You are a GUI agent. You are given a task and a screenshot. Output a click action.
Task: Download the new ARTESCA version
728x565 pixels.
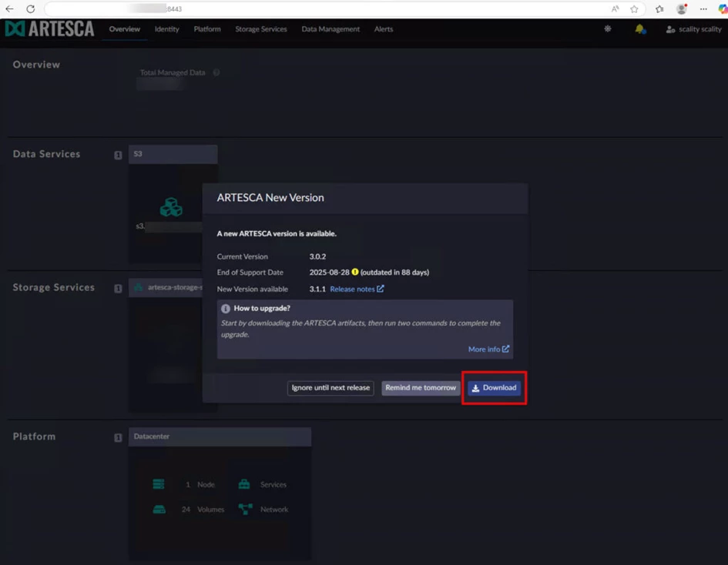click(494, 388)
